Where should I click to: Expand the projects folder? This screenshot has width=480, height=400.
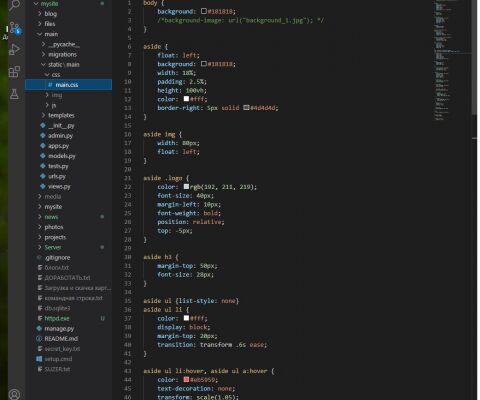(x=40, y=237)
